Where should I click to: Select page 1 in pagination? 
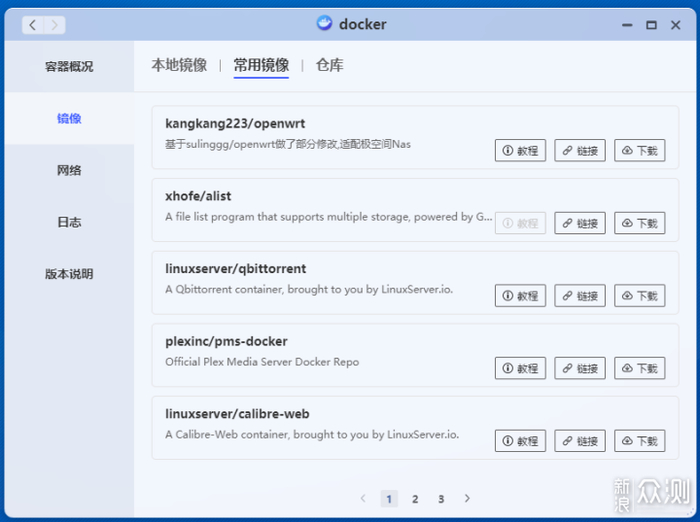389,499
